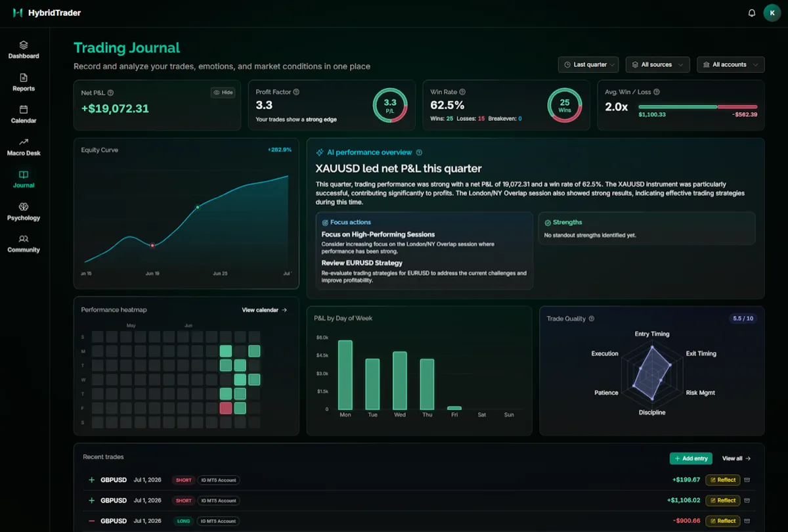788x532 pixels.
Task: Click the Trade Quality radar chart
Action: [652, 374]
